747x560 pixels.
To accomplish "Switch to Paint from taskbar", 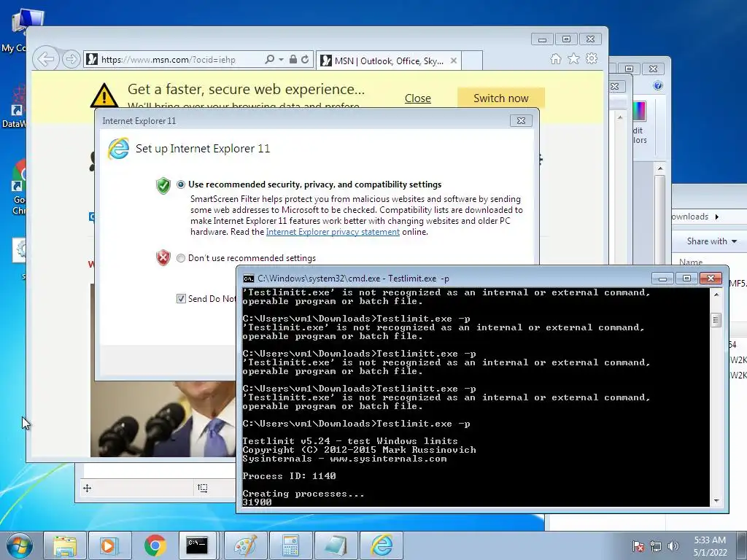I will (x=246, y=545).
